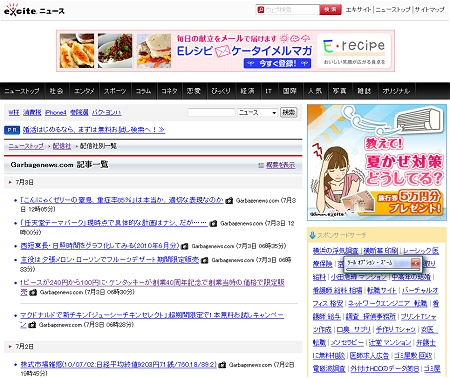This screenshot has height=378, width=450.
Task: Click the E-recipe logo in banner
Action: point(354,51)
